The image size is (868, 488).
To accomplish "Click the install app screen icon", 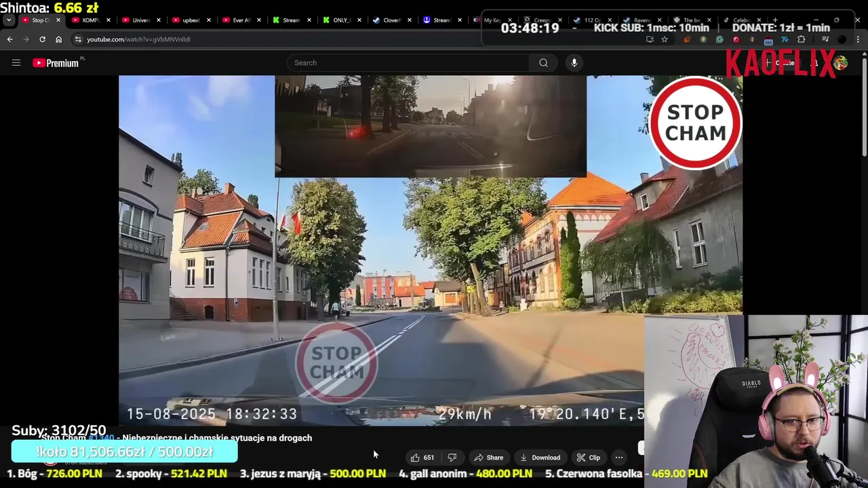I will point(650,39).
